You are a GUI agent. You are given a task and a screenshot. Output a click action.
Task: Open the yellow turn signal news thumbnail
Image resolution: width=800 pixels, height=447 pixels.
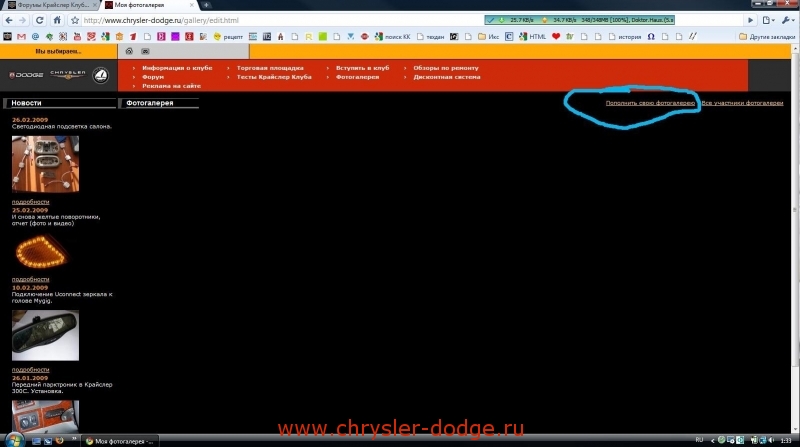(42, 252)
